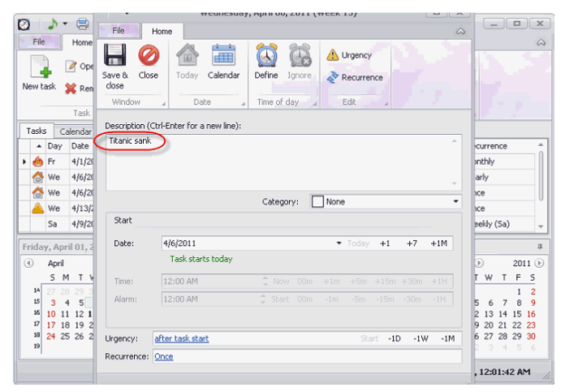Click the 'after task start' link
Image resolution: width=565 pixels, height=392 pixels.
[x=181, y=338]
